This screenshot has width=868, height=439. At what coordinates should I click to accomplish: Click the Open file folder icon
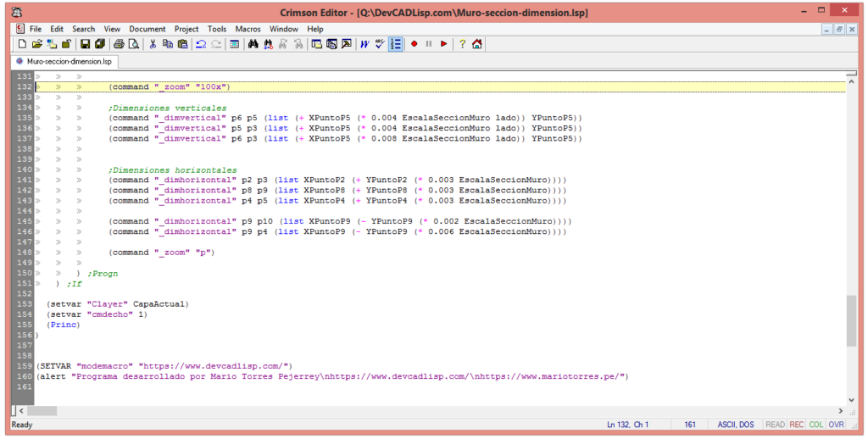36,44
